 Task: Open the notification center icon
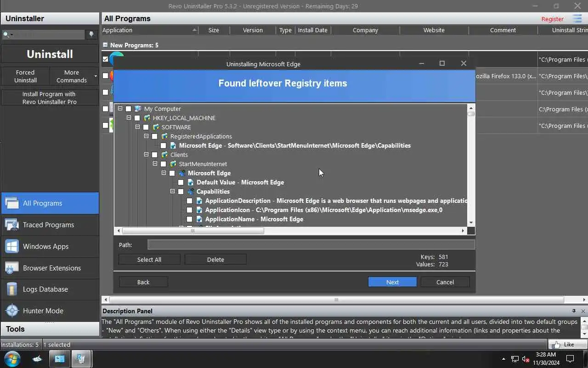tap(570, 359)
